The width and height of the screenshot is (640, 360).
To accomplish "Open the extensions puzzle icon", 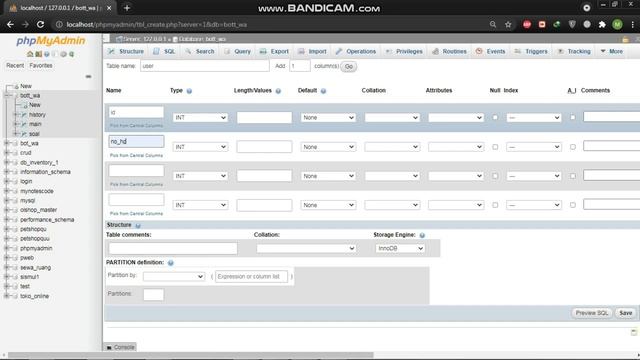I will click(602, 24).
